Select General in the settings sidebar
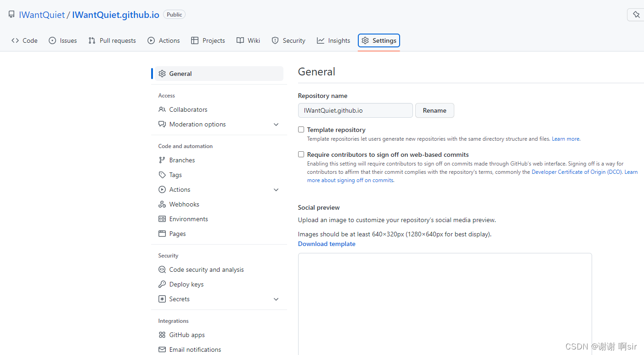 219,74
